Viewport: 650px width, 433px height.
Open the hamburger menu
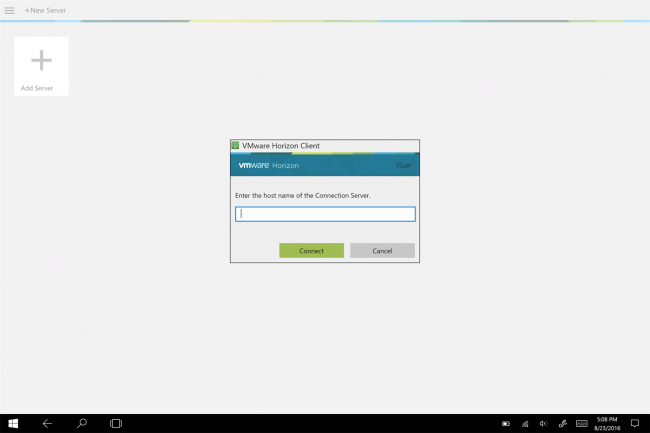[9, 10]
